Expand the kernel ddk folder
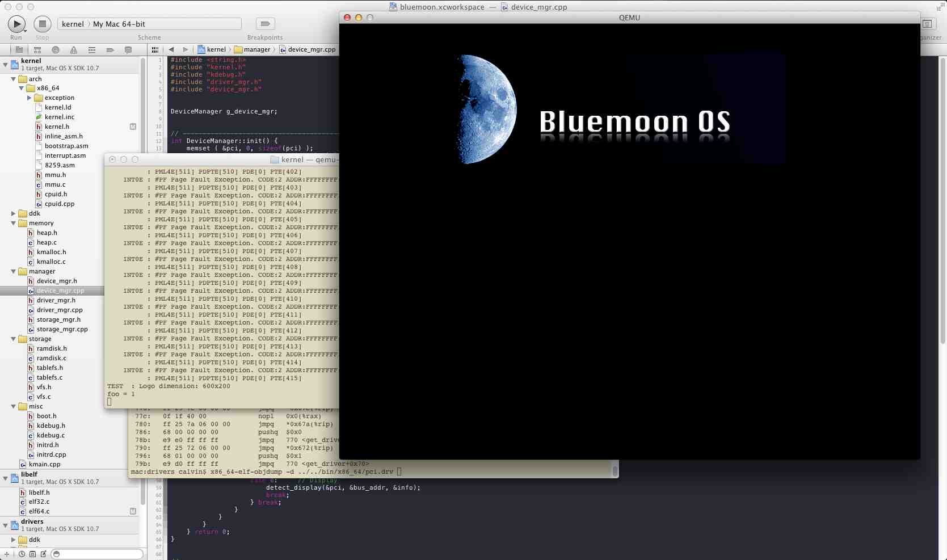 (x=14, y=214)
